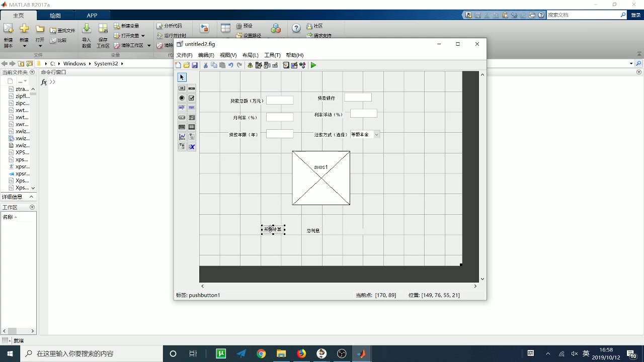Open the current folder panel options arrow
Viewport: 644px width, 362px height.
click(x=32, y=72)
